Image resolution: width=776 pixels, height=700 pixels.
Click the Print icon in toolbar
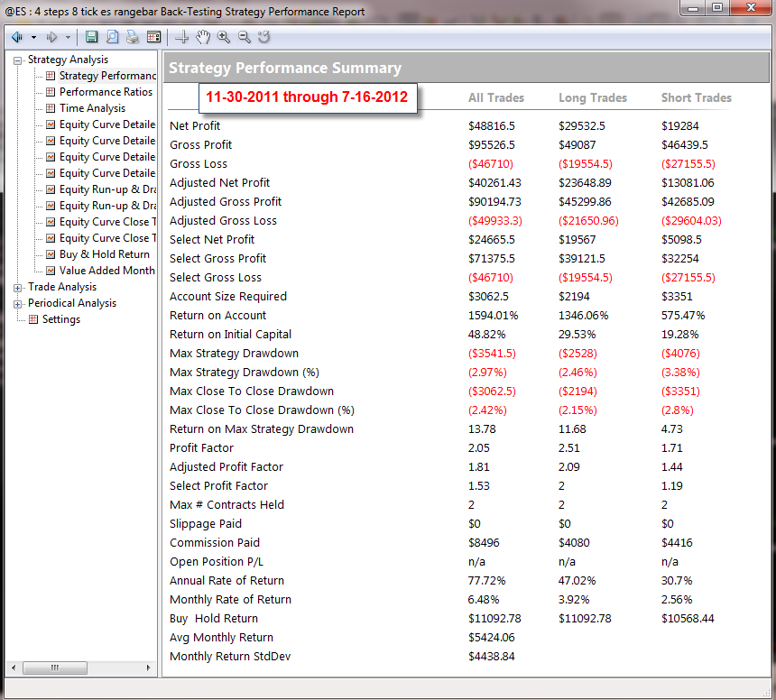coord(133,37)
